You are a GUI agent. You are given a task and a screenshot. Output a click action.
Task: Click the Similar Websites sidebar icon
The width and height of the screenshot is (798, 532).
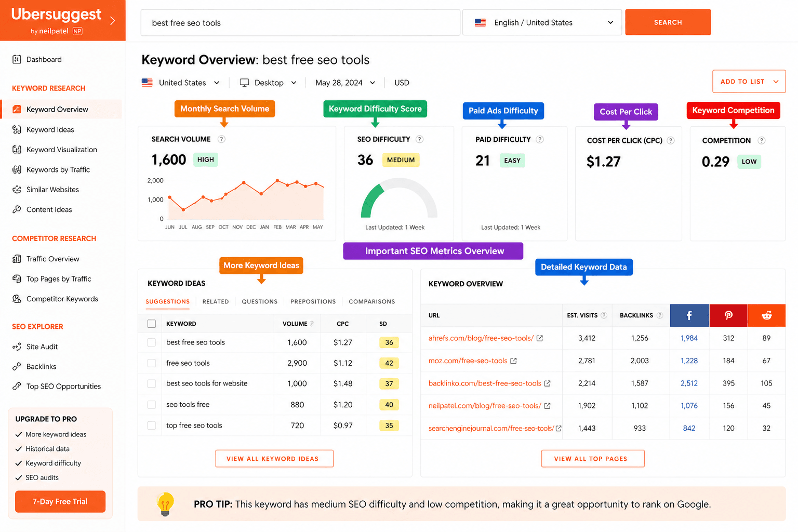(17, 190)
